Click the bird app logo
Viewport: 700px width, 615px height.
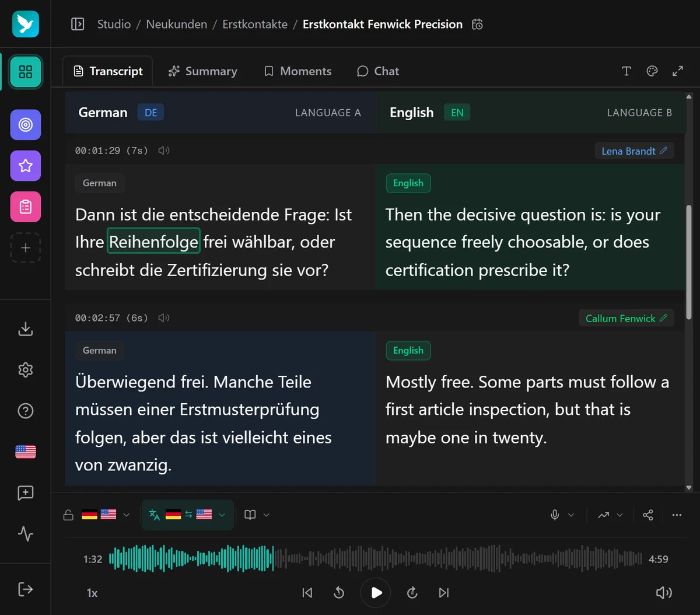point(26,24)
